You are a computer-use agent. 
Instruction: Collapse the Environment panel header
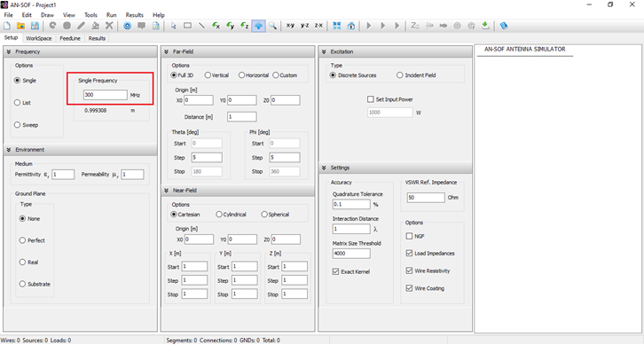[80, 150]
